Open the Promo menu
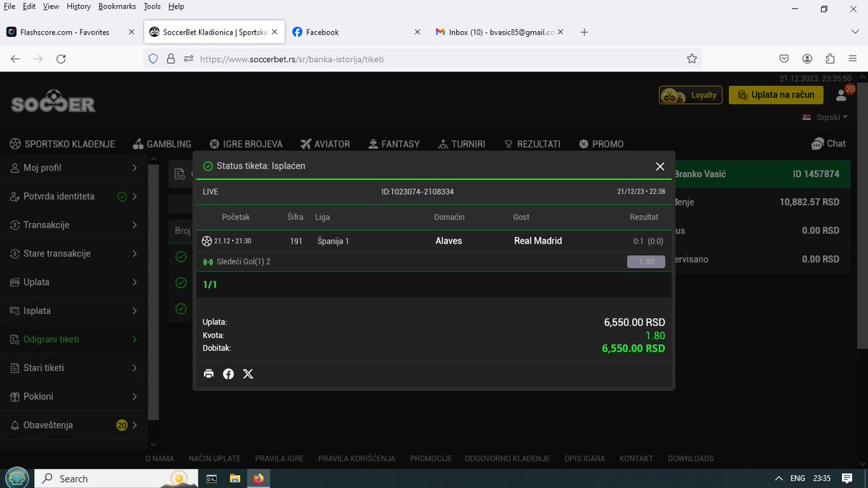The width and height of the screenshot is (868, 488). (x=601, y=144)
